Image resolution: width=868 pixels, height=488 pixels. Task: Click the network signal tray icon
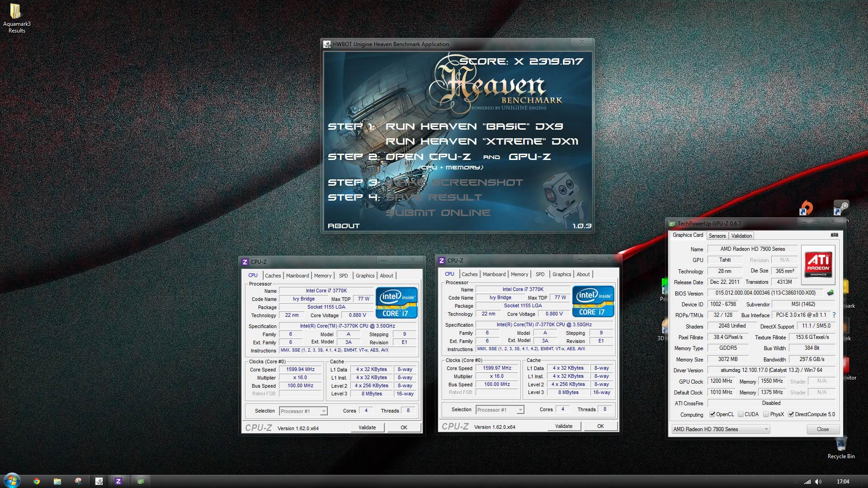point(807,482)
